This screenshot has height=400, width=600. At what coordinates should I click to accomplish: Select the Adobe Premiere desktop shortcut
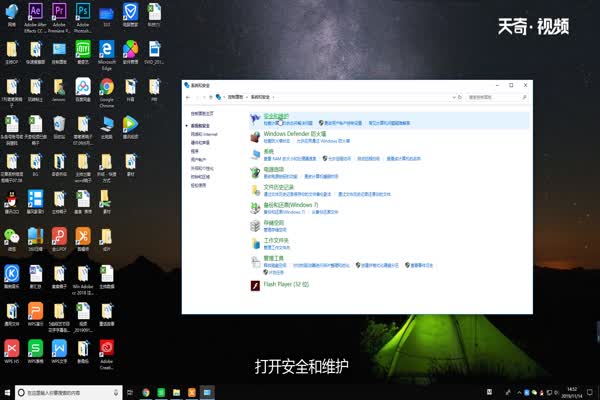point(59,18)
